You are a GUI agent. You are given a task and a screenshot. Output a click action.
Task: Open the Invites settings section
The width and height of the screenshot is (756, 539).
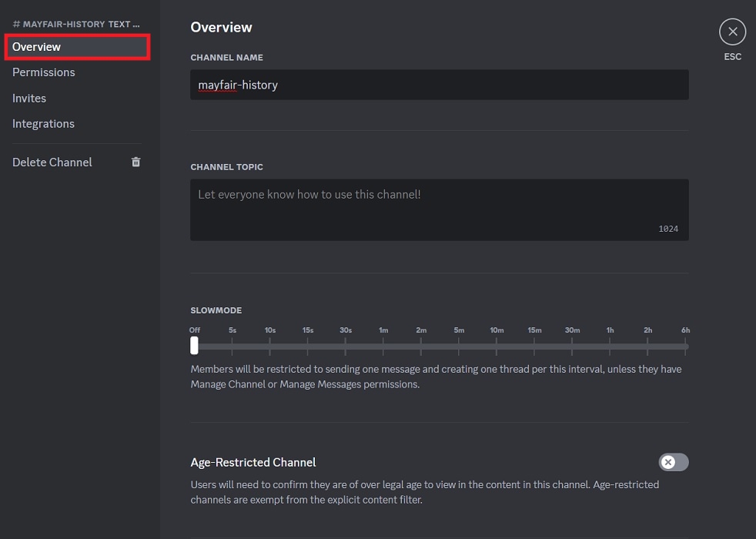point(29,98)
